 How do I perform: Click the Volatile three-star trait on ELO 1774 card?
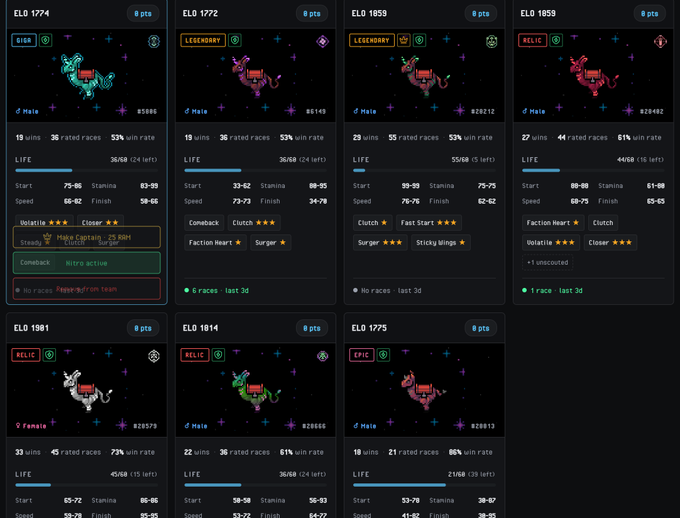pyautogui.click(x=44, y=222)
